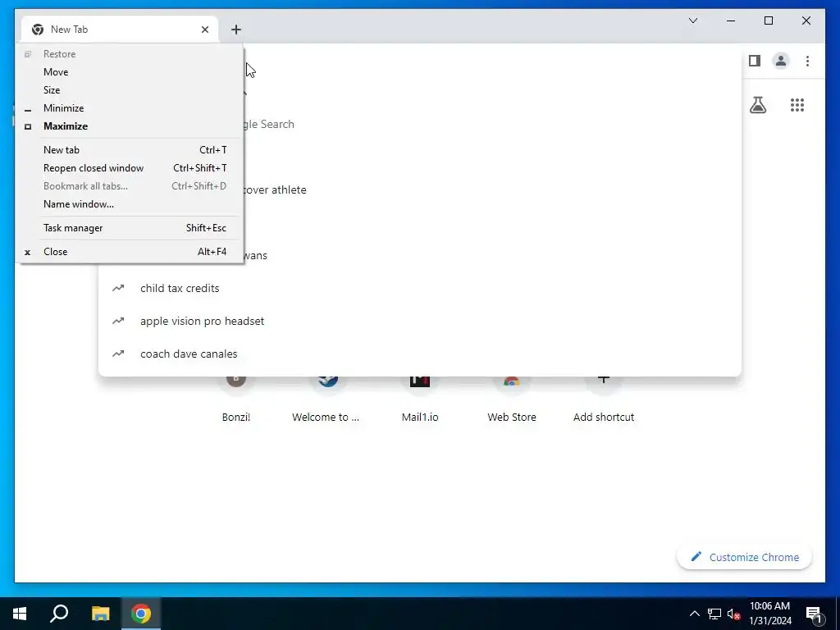The width and height of the screenshot is (840, 630).
Task: Click trending icon beside coach dave canales
Action: pos(118,354)
